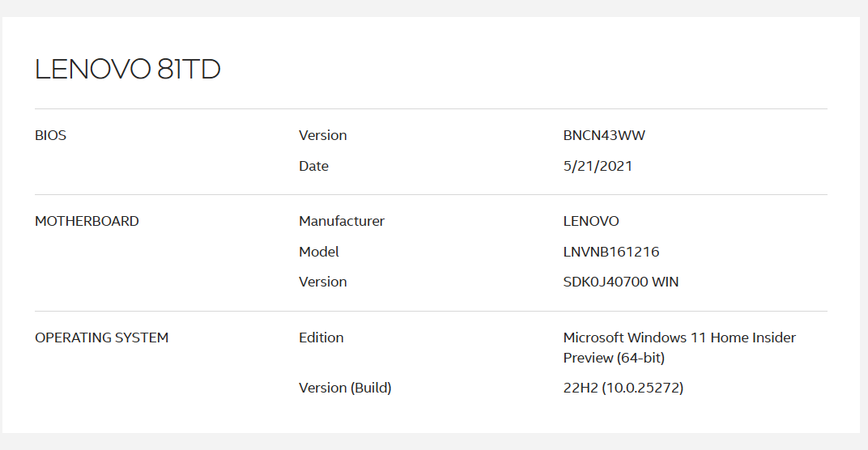The height and width of the screenshot is (450, 868).
Task: Click the Edition label
Action: click(x=321, y=337)
